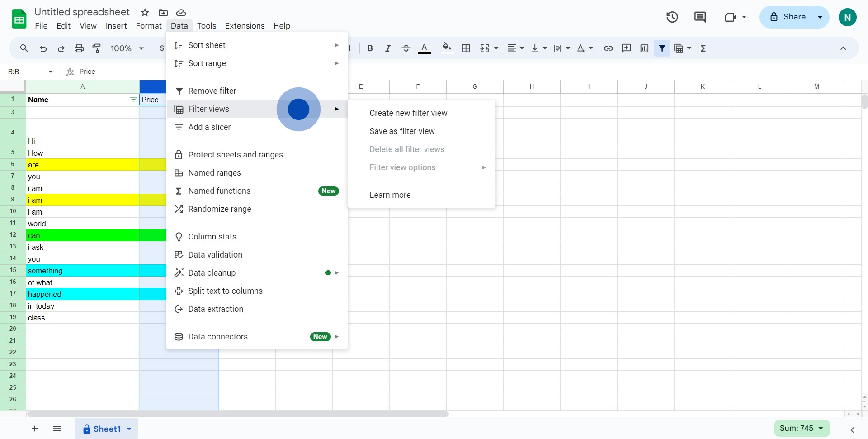Print the spreadsheet
The width and height of the screenshot is (868, 439).
tap(79, 48)
